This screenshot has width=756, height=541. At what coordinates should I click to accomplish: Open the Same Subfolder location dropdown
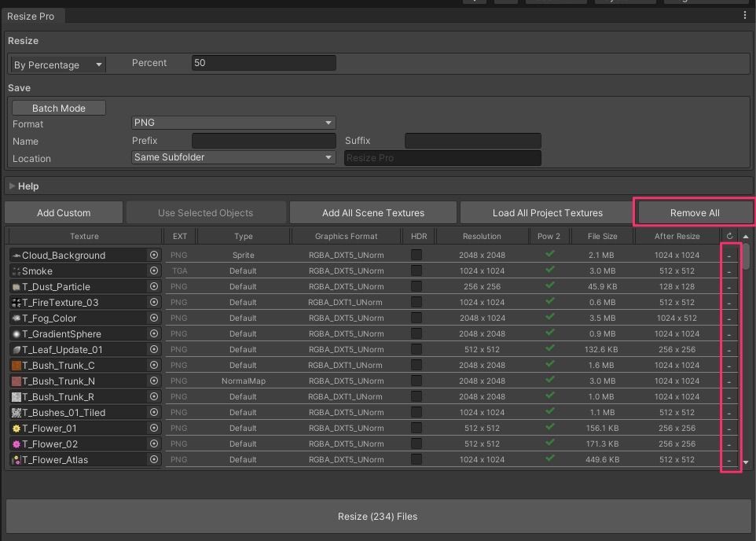[233, 157]
